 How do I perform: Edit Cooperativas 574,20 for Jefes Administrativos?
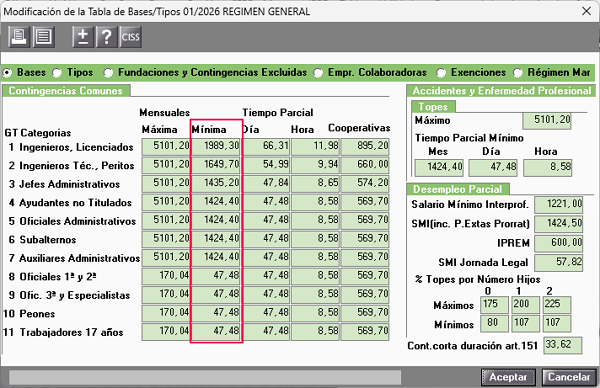click(x=365, y=184)
